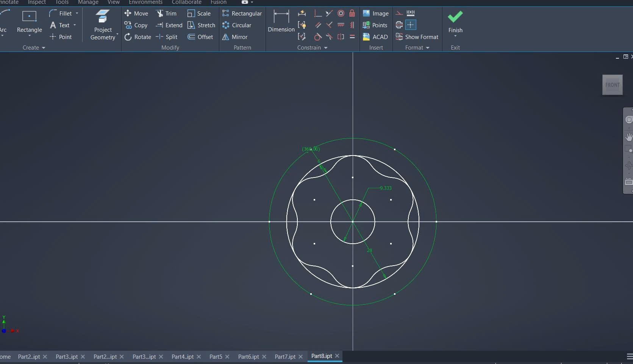633x364 pixels.
Task: Toggle the Center Point format button
Action: pyautogui.click(x=411, y=25)
